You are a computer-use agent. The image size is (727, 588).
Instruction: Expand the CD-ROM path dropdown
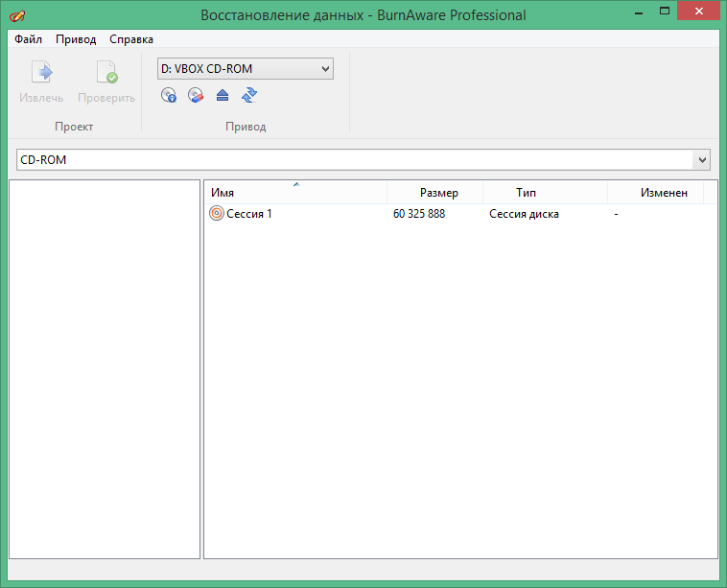(x=702, y=159)
